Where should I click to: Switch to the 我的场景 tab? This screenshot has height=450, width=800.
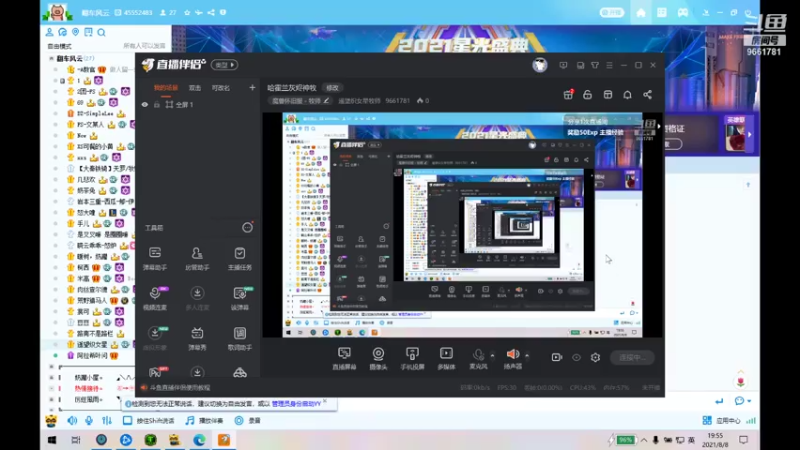coord(166,88)
